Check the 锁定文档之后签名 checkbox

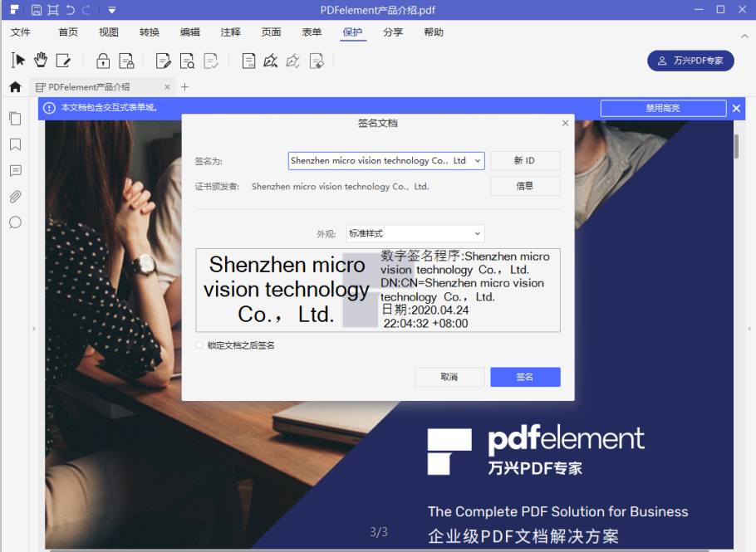(x=199, y=345)
